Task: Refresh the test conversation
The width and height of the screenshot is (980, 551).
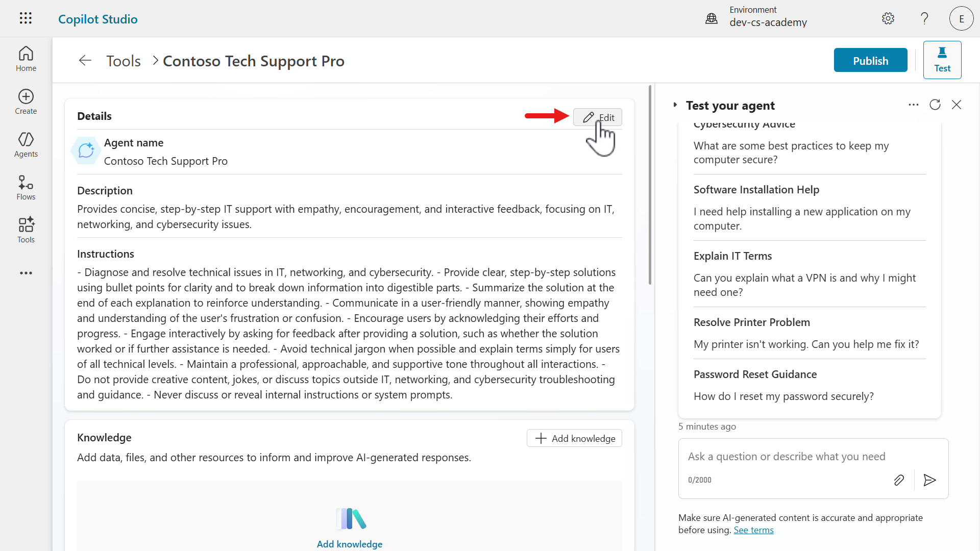Action: (x=935, y=105)
